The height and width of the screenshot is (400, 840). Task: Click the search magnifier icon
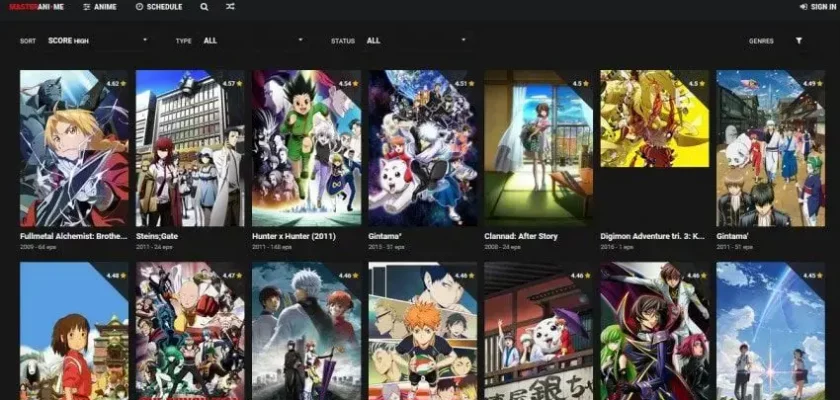point(204,7)
